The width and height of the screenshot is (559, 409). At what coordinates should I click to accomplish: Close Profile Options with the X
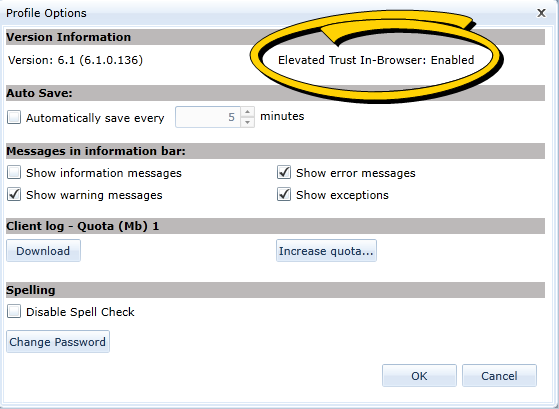point(541,13)
